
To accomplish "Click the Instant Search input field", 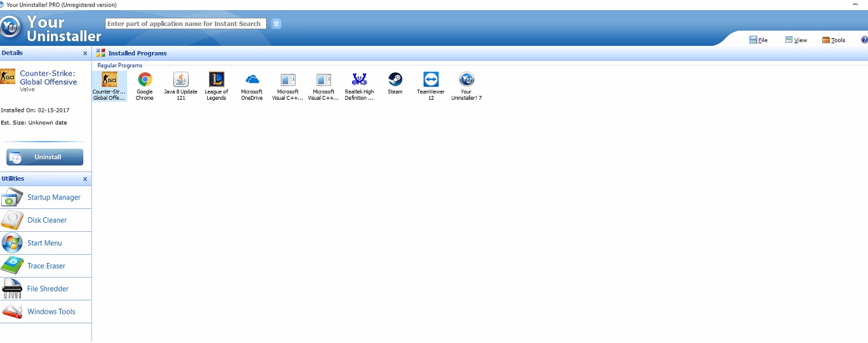I will (186, 24).
